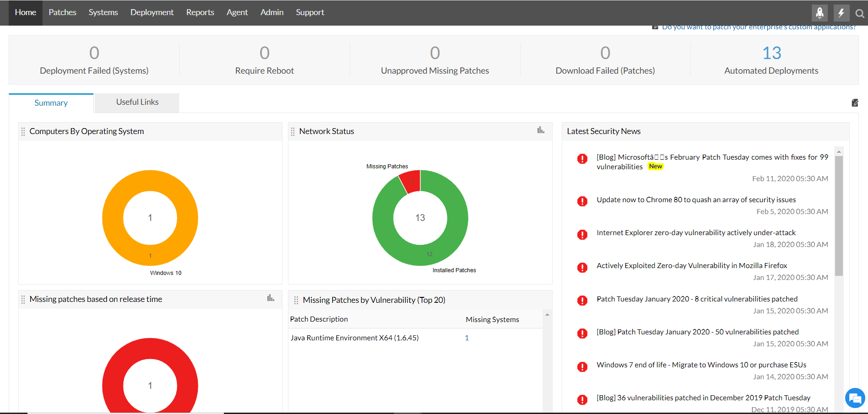Click alert icon beside December 2019 Patch Tuesday news
The image size is (868, 414).
(582, 400)
